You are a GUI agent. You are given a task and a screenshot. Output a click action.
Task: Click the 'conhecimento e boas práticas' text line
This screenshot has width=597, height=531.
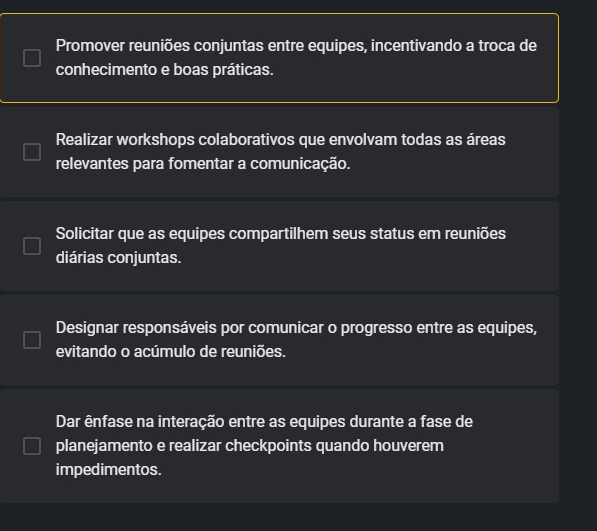[164, 70]
